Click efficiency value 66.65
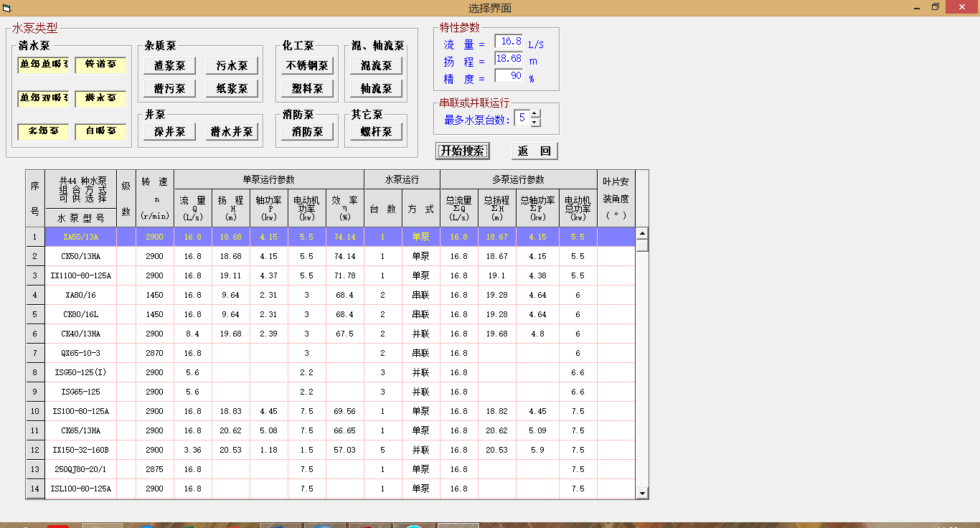This screenshot has height=528, width=980. (x=345, y=430)
